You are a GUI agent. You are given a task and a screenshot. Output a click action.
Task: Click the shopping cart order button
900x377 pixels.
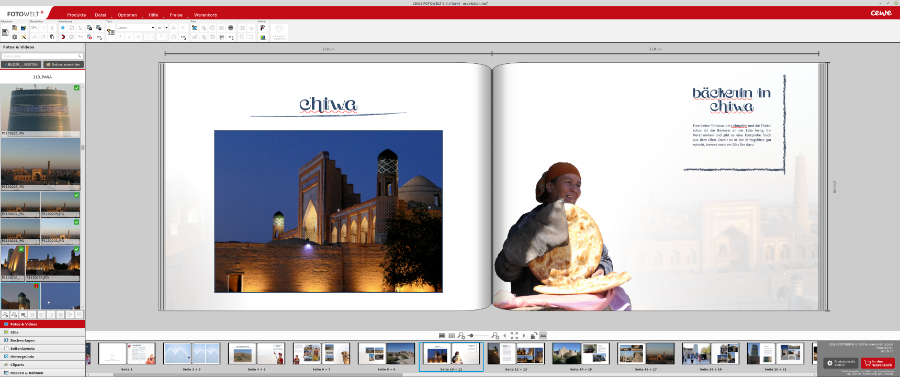[878, 363]
